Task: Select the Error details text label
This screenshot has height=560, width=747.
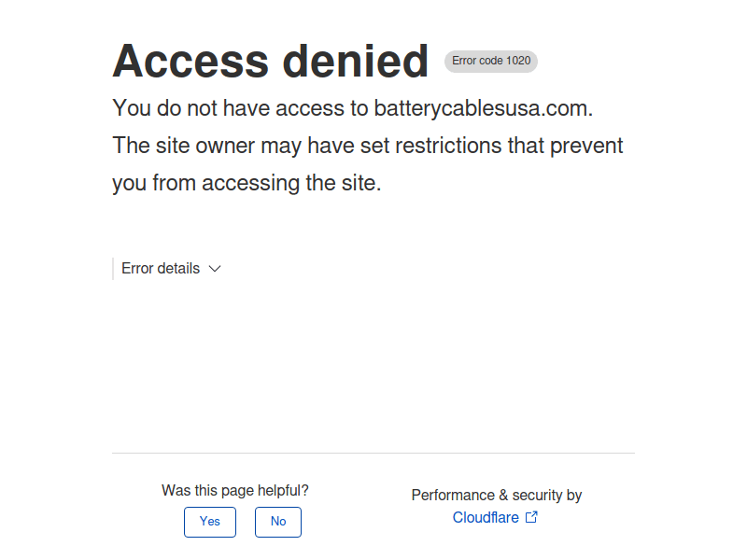Action: click(160, 268)
